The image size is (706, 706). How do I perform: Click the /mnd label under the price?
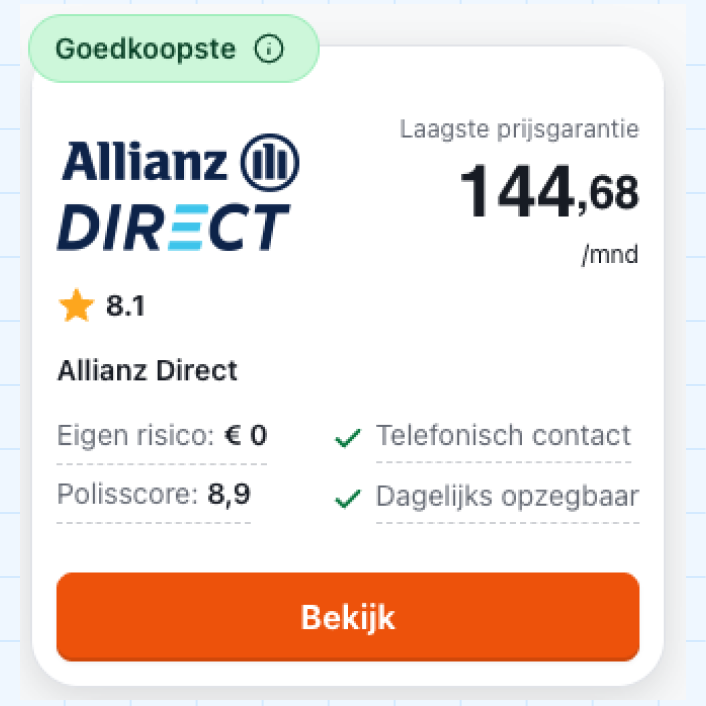click(x=609, y=255)
